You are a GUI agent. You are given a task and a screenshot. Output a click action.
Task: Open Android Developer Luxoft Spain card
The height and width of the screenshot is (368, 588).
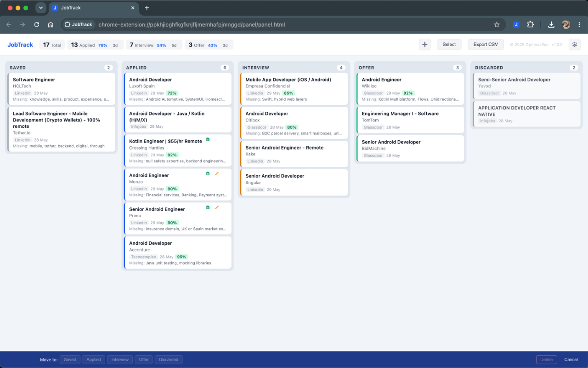coord(178,89)
